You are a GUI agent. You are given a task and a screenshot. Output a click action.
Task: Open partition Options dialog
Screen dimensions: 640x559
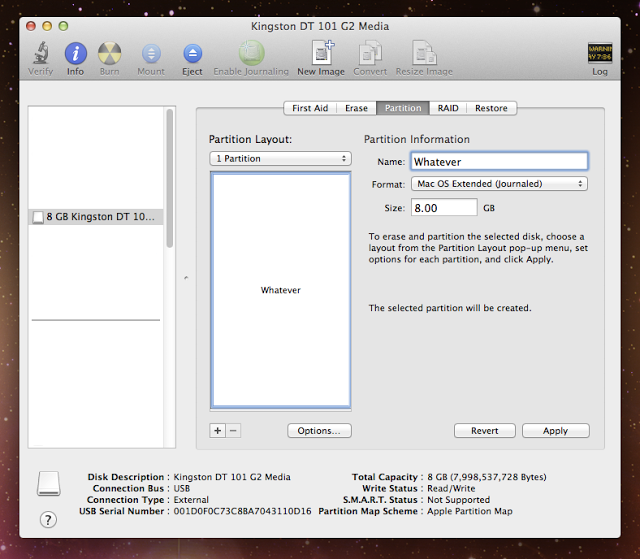point(319,431)
